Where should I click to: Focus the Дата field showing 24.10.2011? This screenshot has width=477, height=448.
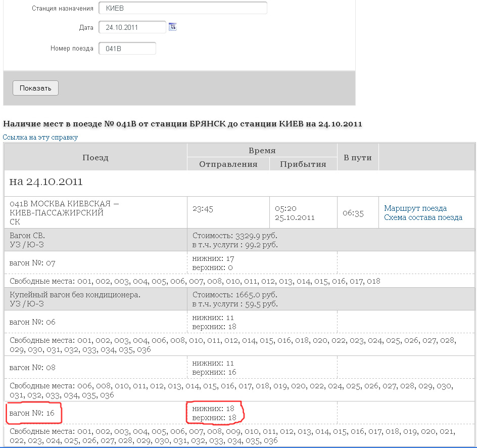click(132, 27)
